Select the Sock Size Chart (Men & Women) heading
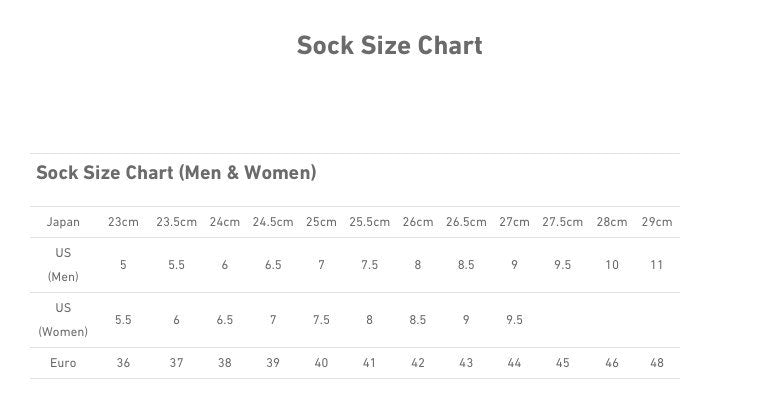The width and height of the screenshot is (761, 409). 176,173
